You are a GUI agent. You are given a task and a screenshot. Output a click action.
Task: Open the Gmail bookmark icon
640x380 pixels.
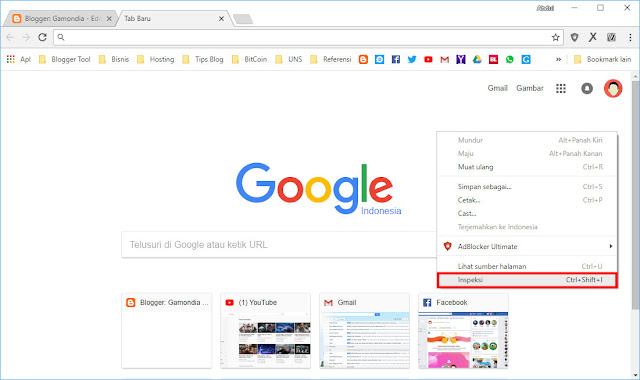444,59
